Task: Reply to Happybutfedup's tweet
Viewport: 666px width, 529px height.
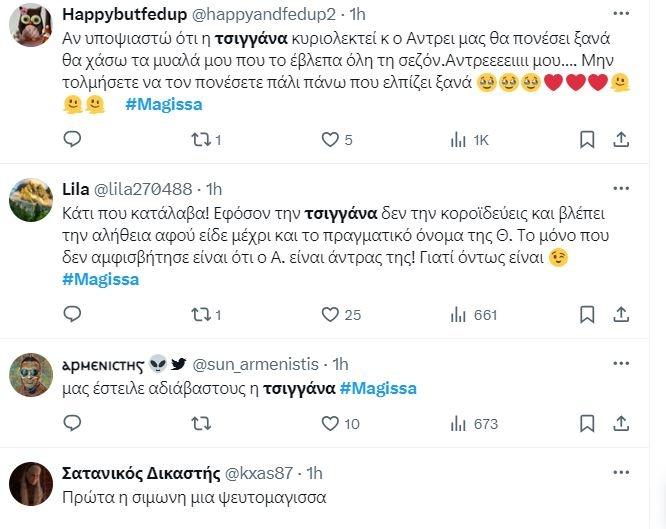Action: [x=72, y=139]
